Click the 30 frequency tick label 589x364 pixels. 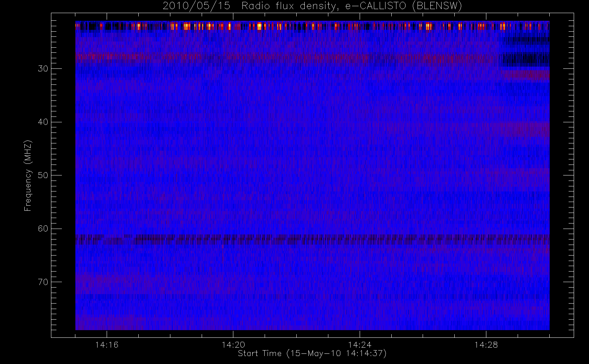43,69
